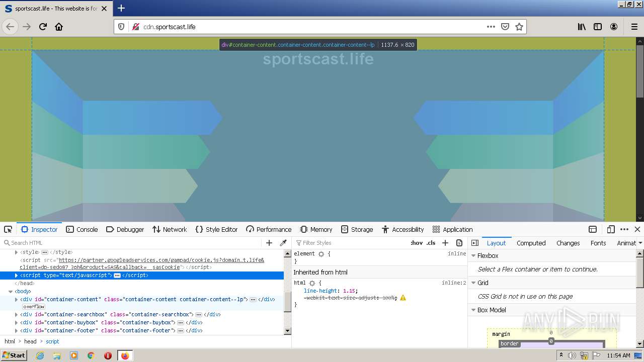Image resolution: width=644 pixels, height=362 pixels.
Task: Select the script breadcrumb
Action: 52,341
